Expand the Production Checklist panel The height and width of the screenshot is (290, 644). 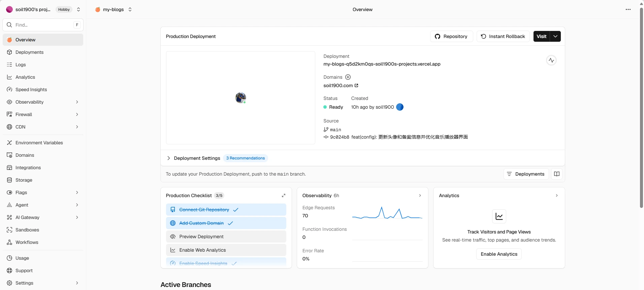coord(284,195)
